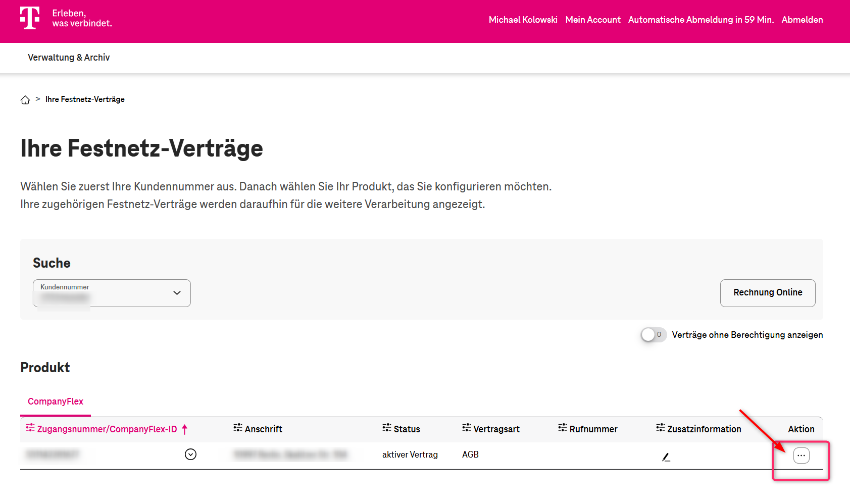Screen dimensions: 850x504
Task: Click the filter icon beside Zusatzinformation column header
Action: [x=660, y=428]
